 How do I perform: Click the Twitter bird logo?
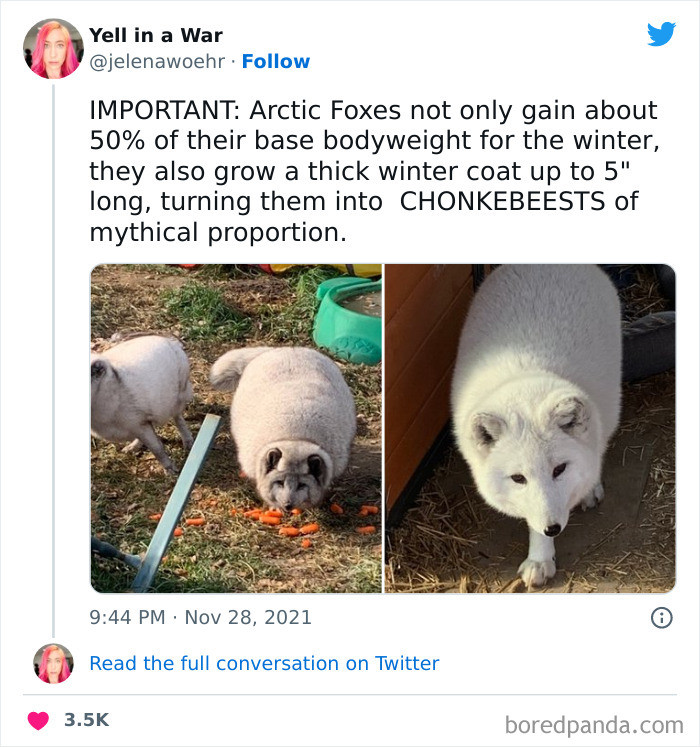pos(661,35)
